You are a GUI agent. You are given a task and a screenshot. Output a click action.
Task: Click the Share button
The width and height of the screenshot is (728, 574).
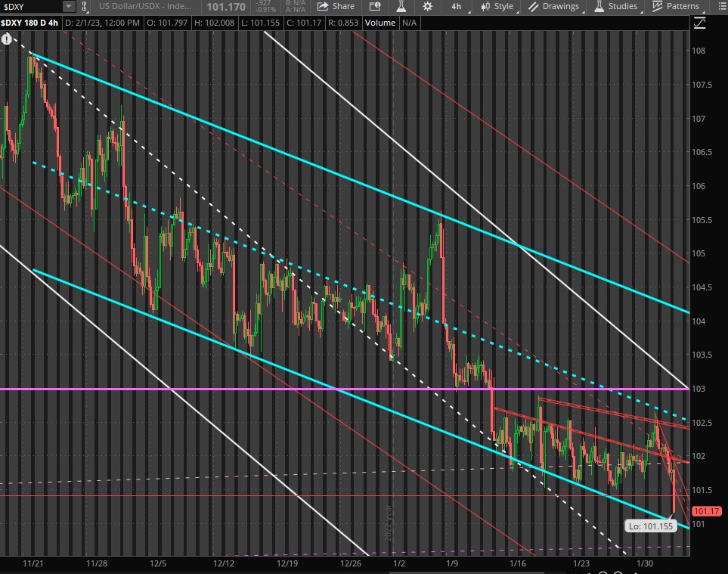336,6
